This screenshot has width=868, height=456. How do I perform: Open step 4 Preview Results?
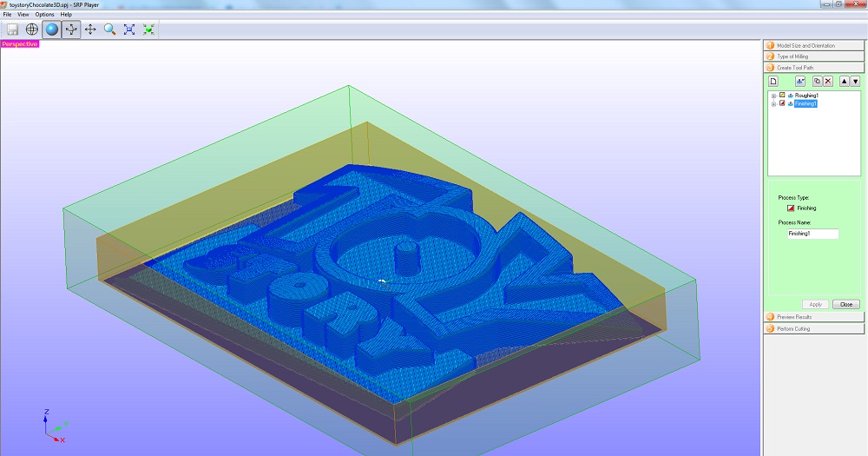tap(813, 317)
